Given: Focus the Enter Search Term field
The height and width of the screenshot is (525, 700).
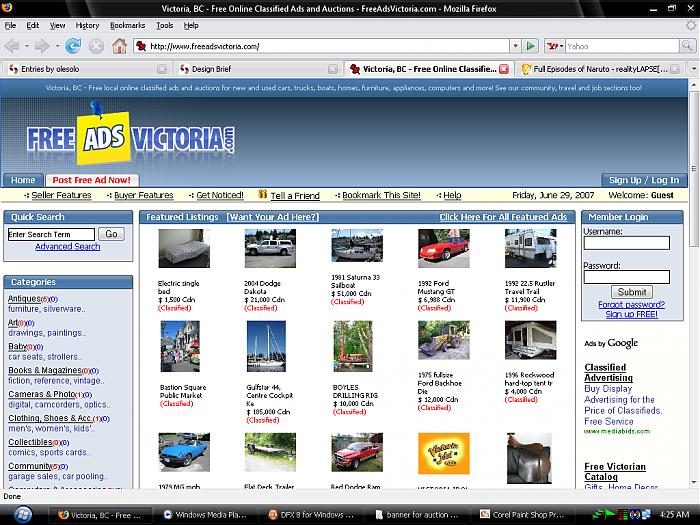Looking at the screenshot, I should pyautogui.click(x=51, y=234).
